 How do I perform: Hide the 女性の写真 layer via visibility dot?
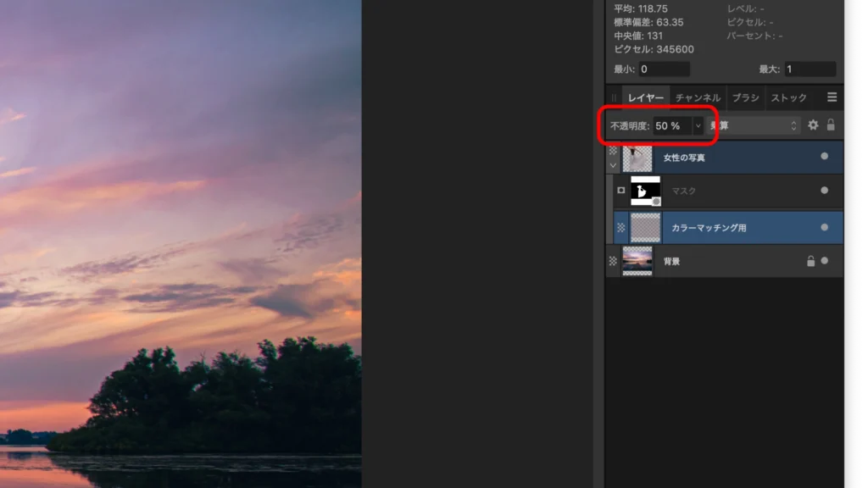[824, 157]
